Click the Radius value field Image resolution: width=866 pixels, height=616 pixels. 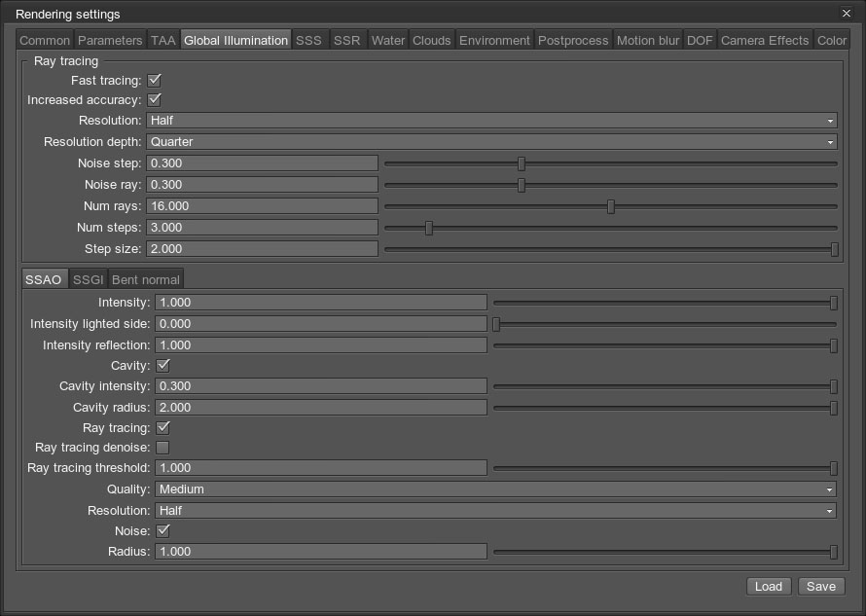pyautogui.click(x=321, y=552)
